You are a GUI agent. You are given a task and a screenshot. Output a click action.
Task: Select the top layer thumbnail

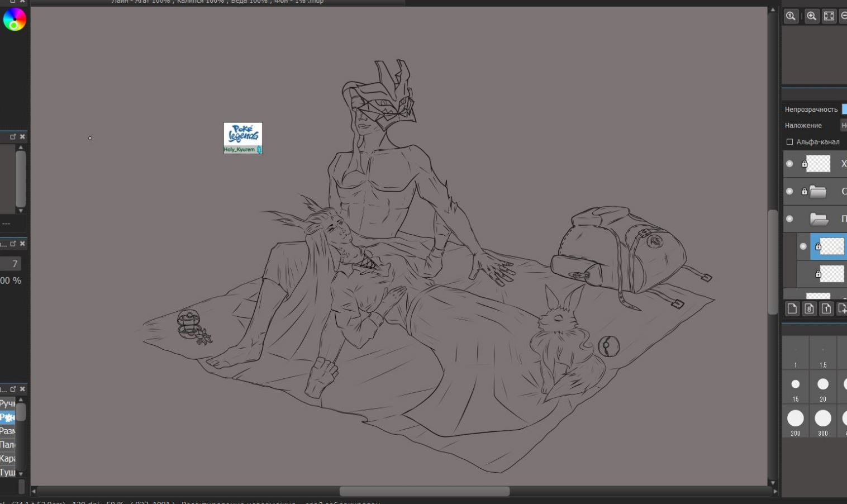click(x=819, y=164)
